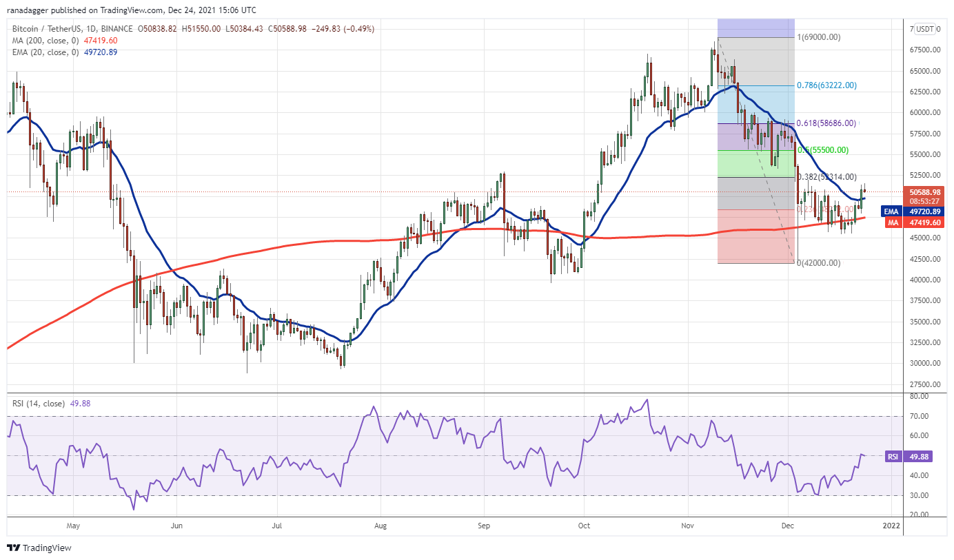Click the green Fibonacci zone near 0.5 (55500.00)
Image resolution: width=954 pixels, height=560 pixels.
click(757, 164)
